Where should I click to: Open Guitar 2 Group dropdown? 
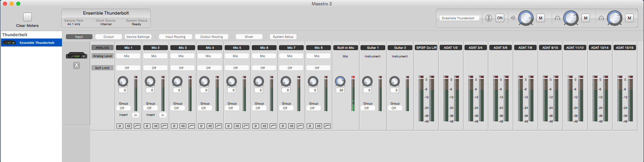tap(395, 108)
